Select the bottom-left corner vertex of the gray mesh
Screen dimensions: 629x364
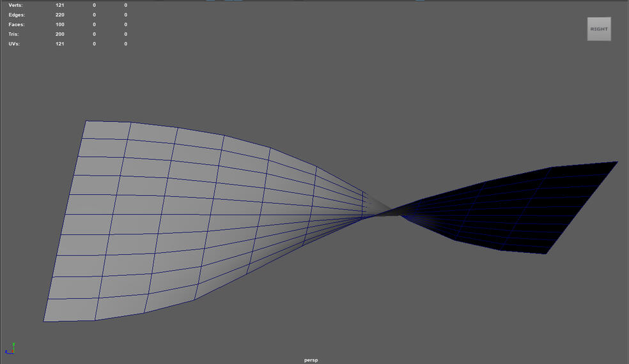(43, 321)
